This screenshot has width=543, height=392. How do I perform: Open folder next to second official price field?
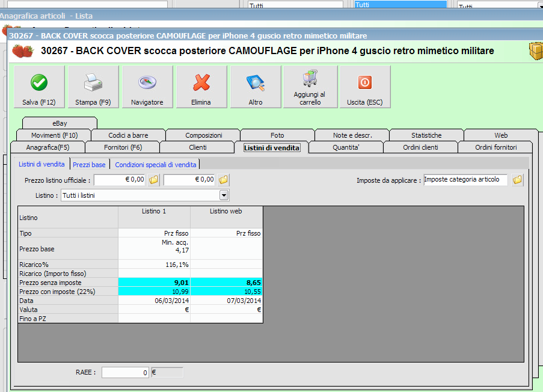point(223,180)
